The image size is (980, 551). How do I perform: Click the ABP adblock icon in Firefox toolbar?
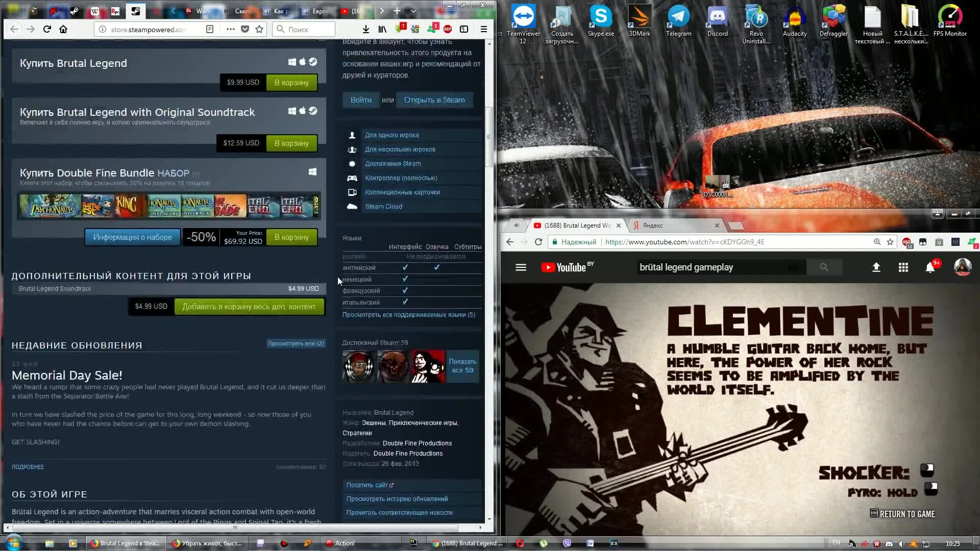pos(448,29)
